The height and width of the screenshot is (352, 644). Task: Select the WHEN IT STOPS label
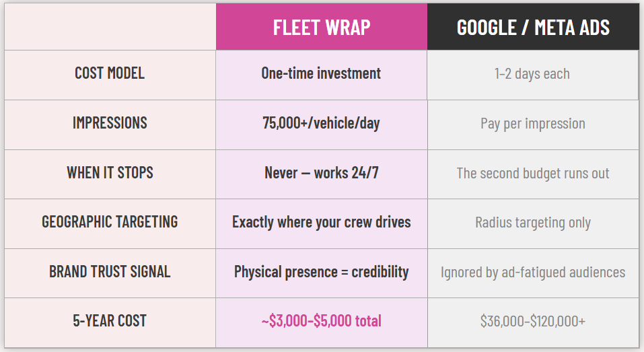pyautogui.click(x=110, y=173)
